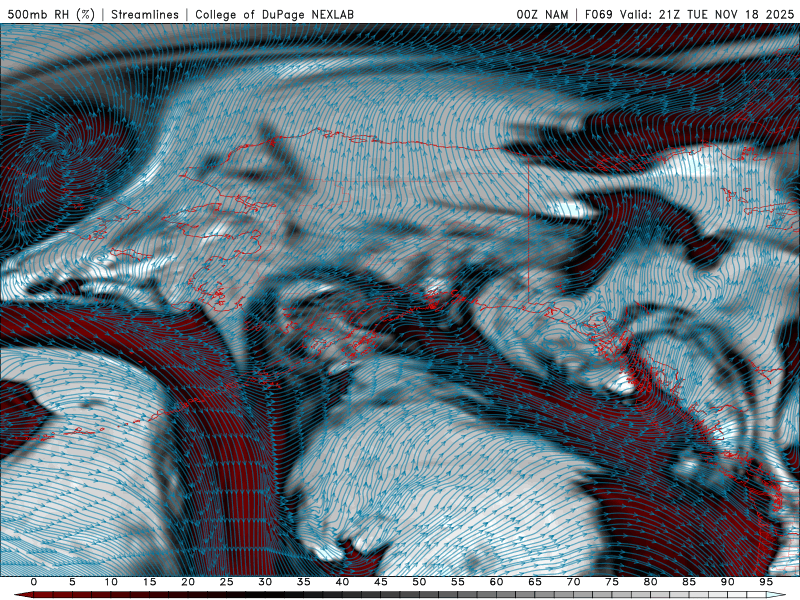
Task: Click the '45' value on the color scale
Action: [x=381, y=582]
